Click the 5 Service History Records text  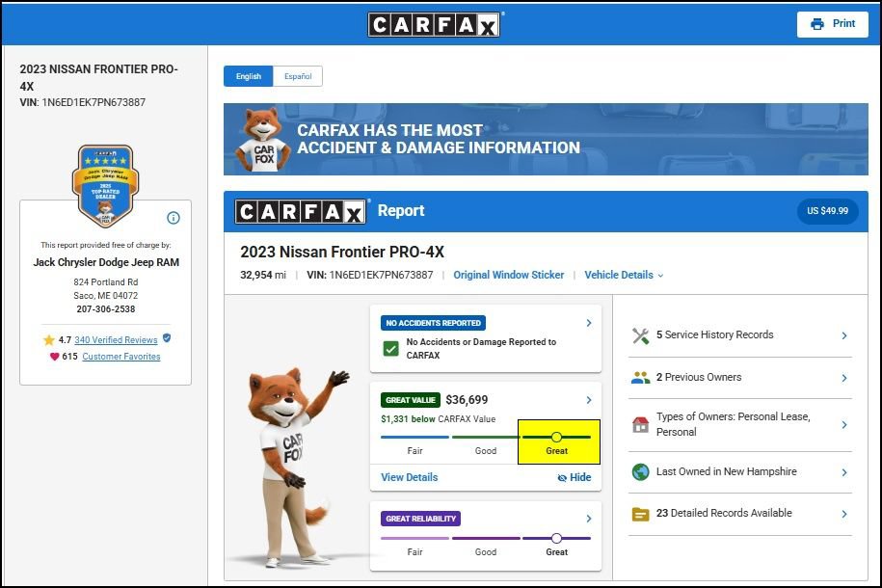click(714, 334)
